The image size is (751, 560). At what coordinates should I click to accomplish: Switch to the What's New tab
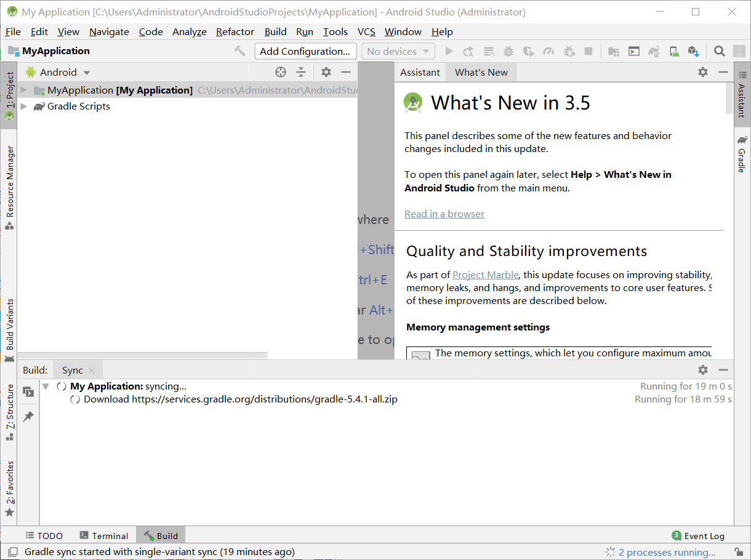click(x=481, y=72)
